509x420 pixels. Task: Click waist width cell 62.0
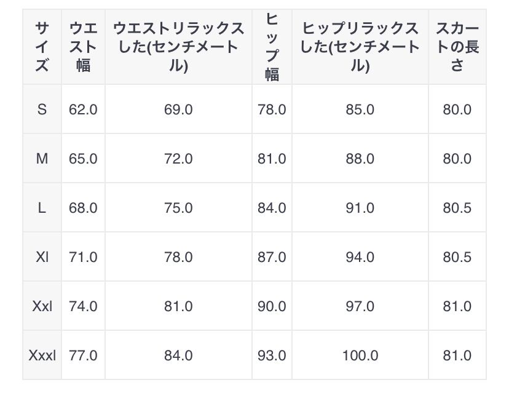[x=83, y=109]
